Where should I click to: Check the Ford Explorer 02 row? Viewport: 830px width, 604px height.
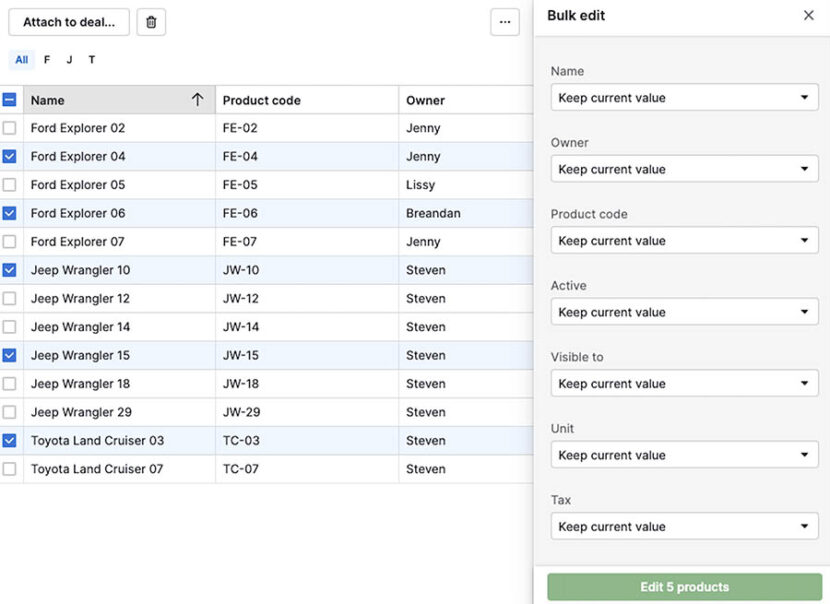pyautogui.click(x=11, y=128)
